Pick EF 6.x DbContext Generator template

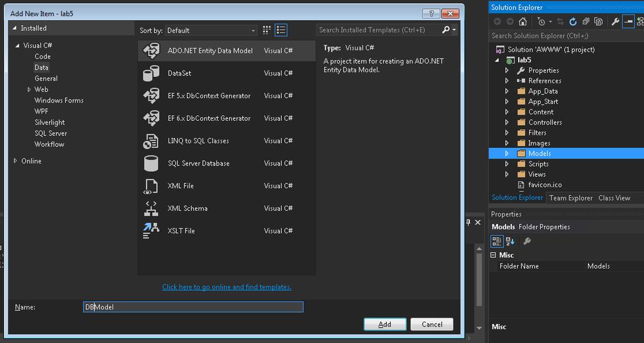point(226,118)
